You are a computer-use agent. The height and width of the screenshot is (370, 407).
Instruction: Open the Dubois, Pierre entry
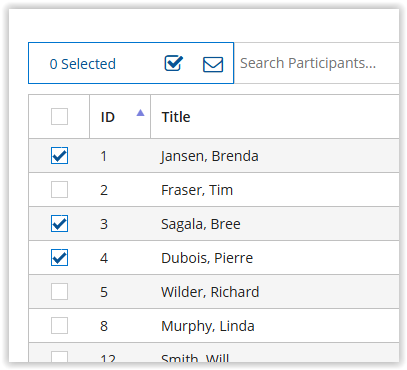point(207,258)
